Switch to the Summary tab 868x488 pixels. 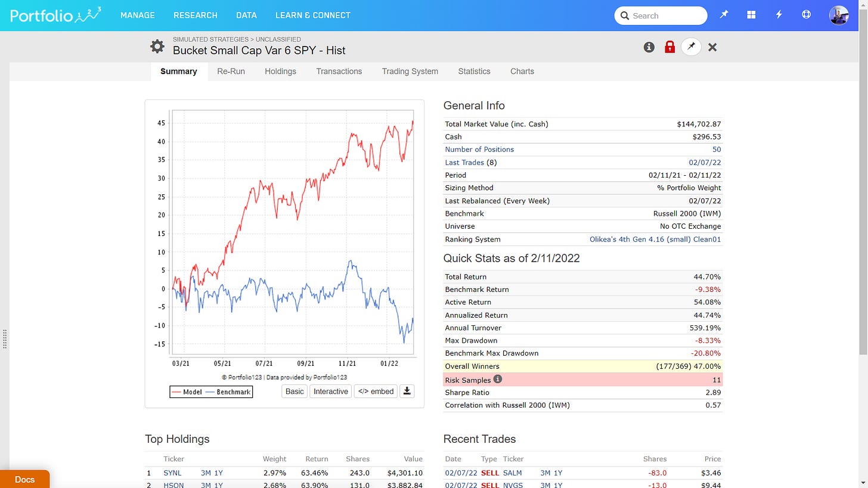179,72
